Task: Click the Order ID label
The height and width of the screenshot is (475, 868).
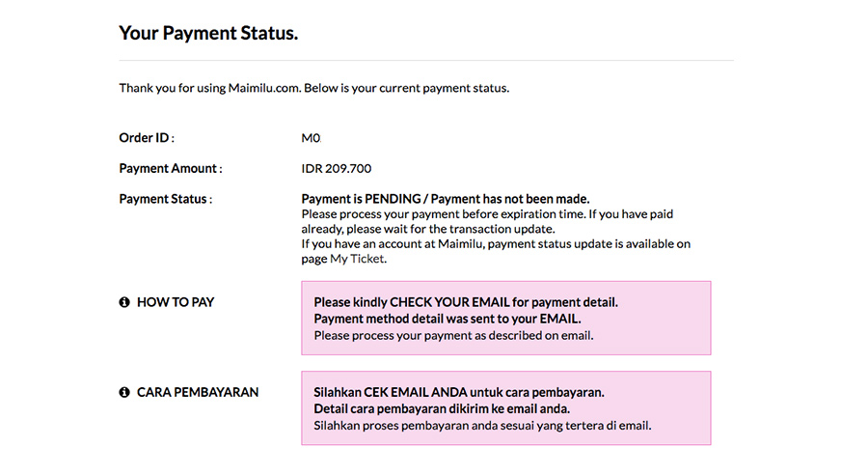Action: click(147, 138)
